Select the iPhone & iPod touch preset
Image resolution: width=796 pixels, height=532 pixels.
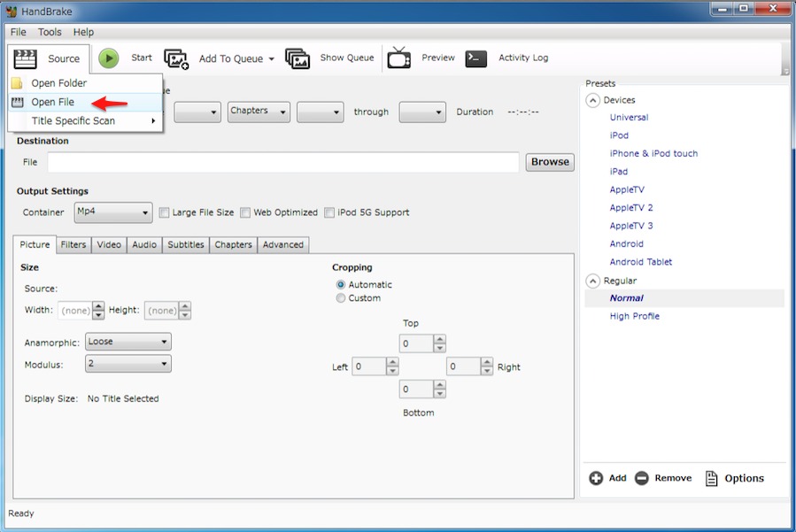click(x=653, y=153)
